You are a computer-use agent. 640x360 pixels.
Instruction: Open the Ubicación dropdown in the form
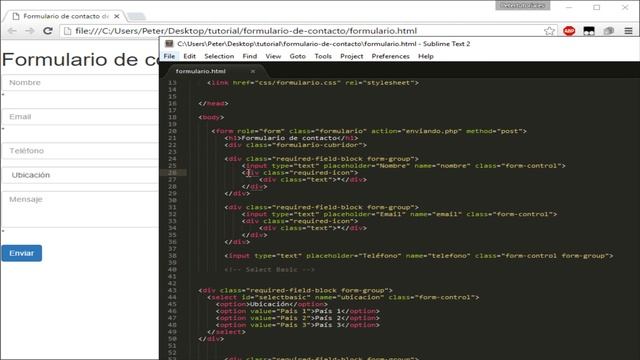click(80, 175)
